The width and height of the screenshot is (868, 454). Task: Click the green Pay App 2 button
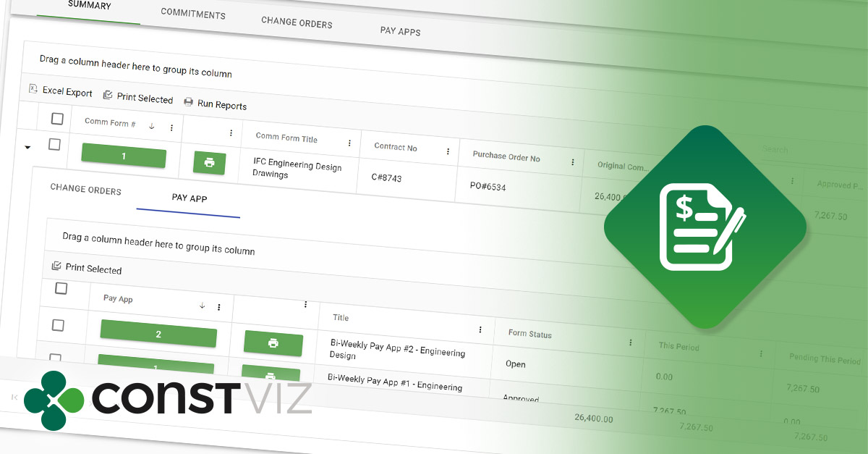coord(158,333)
